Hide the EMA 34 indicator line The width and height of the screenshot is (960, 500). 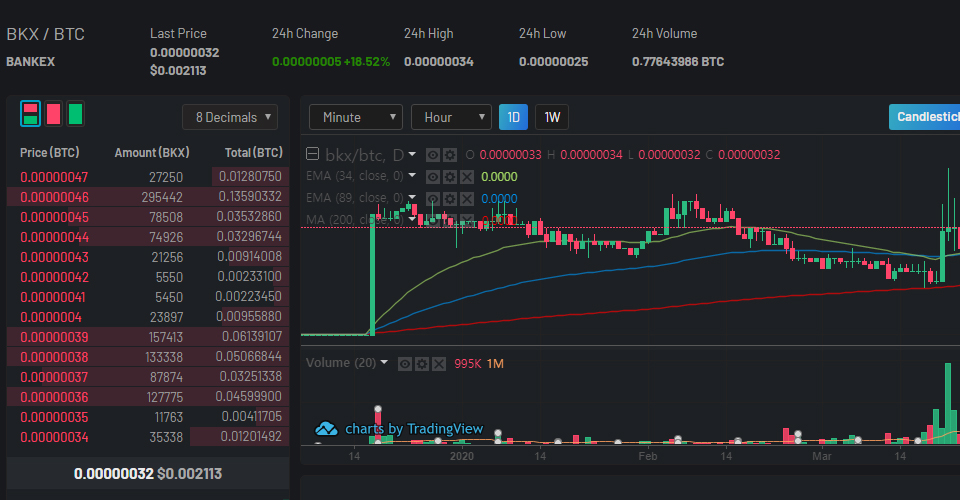coord(432,177)
